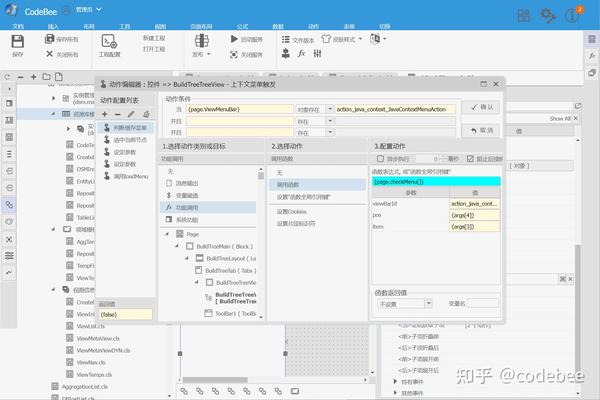Toggle the block-on-failure checkbox in configure action

[x=470, y=158]
